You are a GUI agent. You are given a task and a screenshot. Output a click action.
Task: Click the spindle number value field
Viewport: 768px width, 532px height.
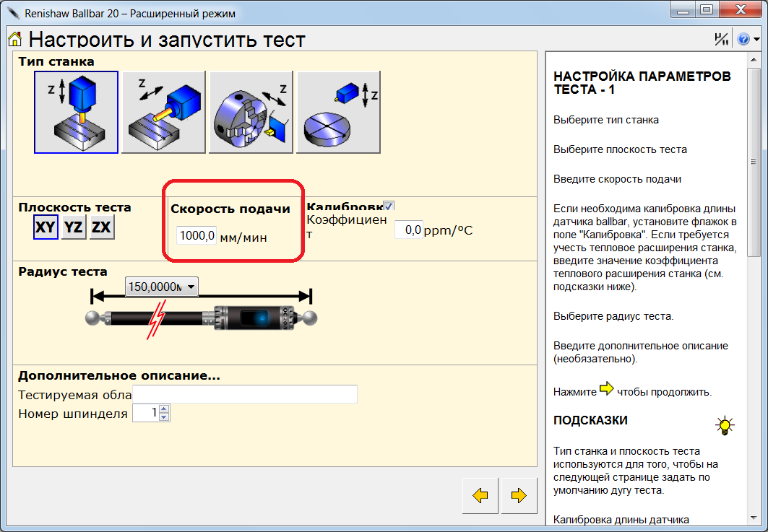(x=146, y=413)
